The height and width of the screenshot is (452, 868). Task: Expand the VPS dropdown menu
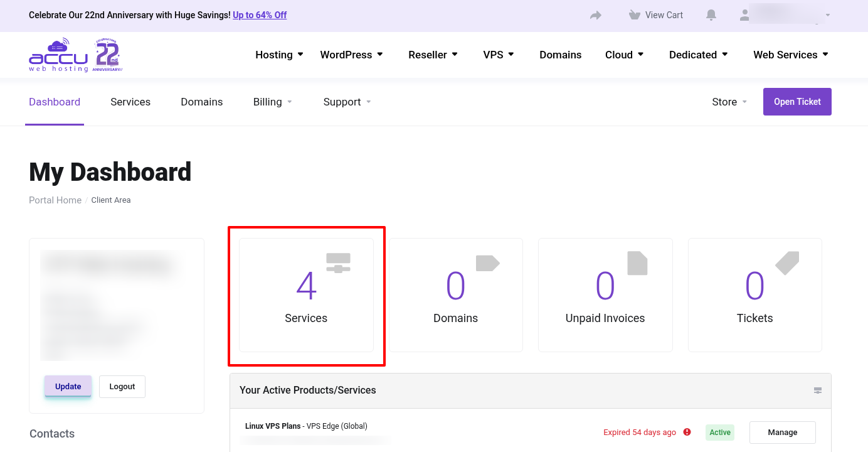499,55
